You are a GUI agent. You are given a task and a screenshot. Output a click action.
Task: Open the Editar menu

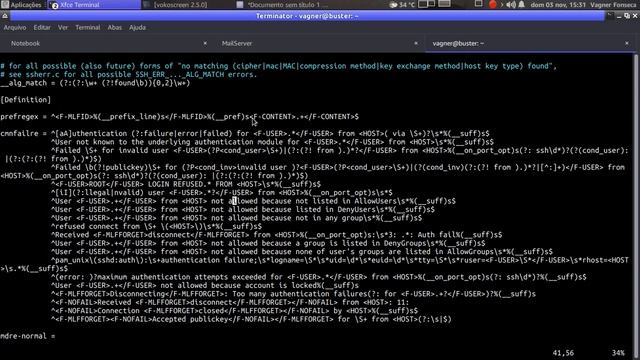42,27
